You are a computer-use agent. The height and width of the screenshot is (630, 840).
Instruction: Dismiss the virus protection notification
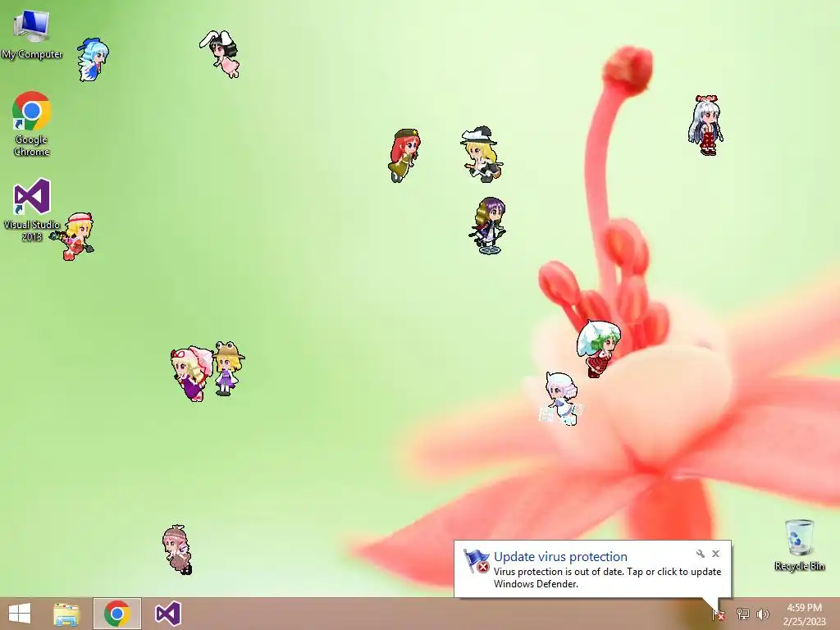pos(715,554)
